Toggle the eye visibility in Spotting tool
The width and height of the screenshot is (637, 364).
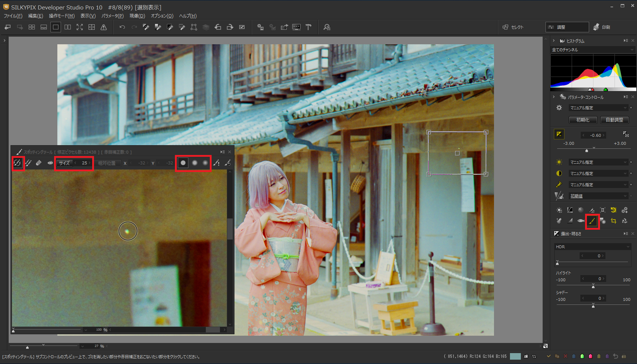click(50, 163)
